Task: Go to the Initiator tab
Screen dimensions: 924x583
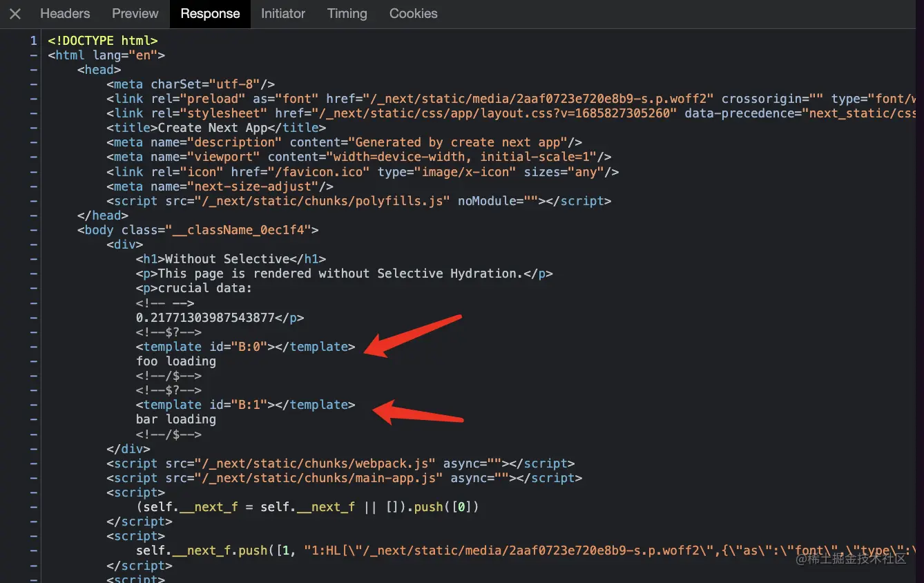Action: (283, 14)
